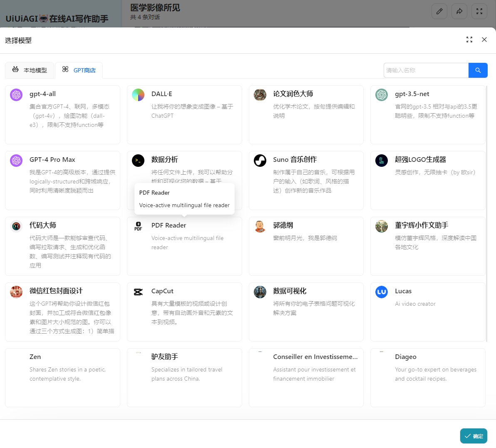
Task: Confirm selection with the 确定 button
Action: 474,436
